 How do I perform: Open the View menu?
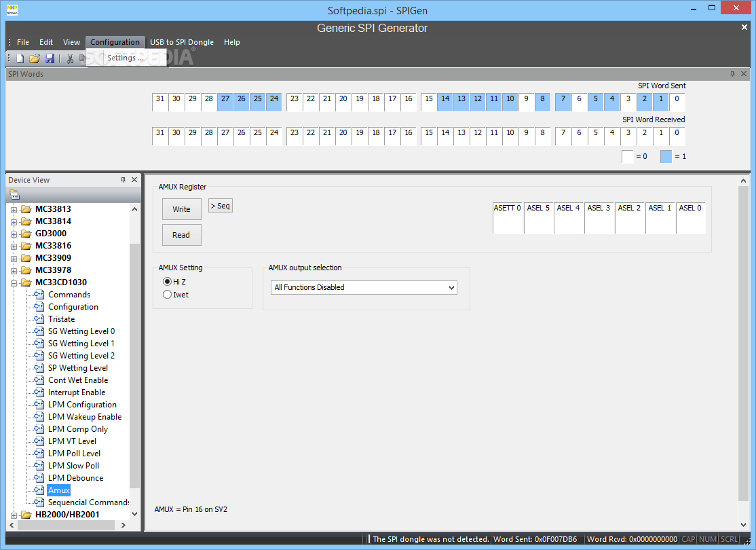click(71, 42)
